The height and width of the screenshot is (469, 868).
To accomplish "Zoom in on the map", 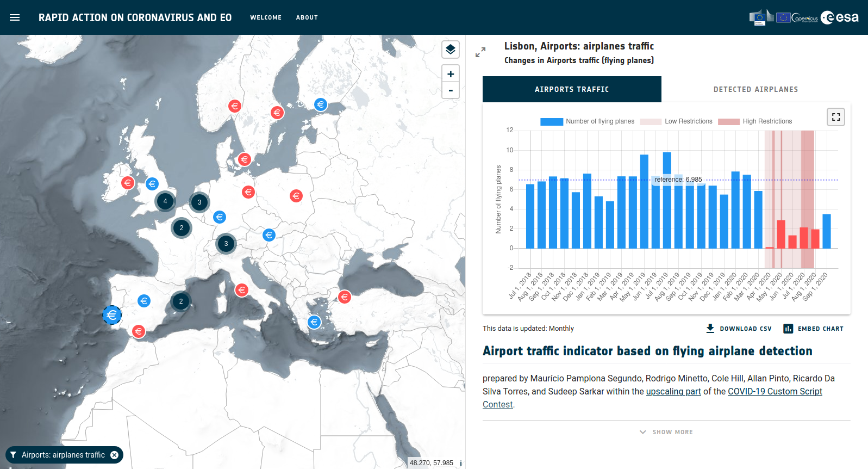I will (x=450, y=74).
